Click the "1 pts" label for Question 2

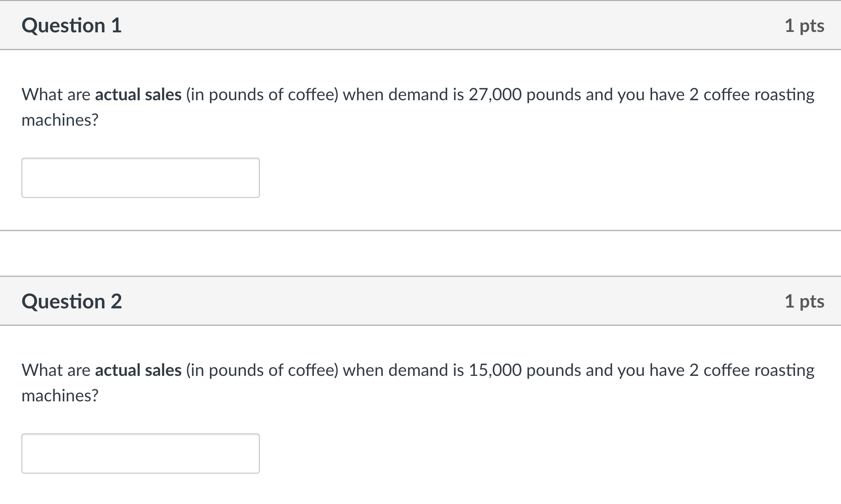coord(804,302)
